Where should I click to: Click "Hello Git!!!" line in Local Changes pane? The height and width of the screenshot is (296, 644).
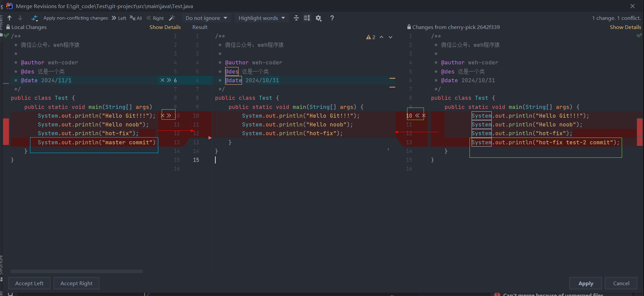click(97, 116)
